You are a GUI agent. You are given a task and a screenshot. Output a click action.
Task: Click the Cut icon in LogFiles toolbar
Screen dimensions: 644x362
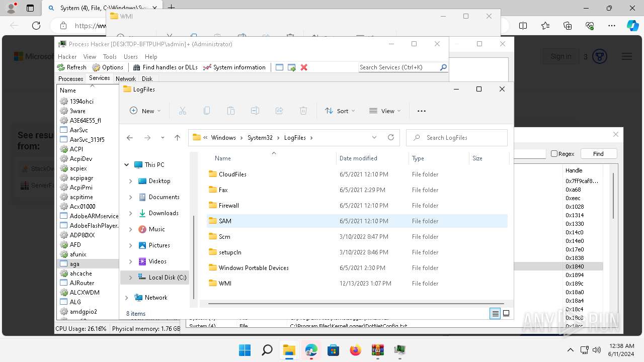(183, 111)
